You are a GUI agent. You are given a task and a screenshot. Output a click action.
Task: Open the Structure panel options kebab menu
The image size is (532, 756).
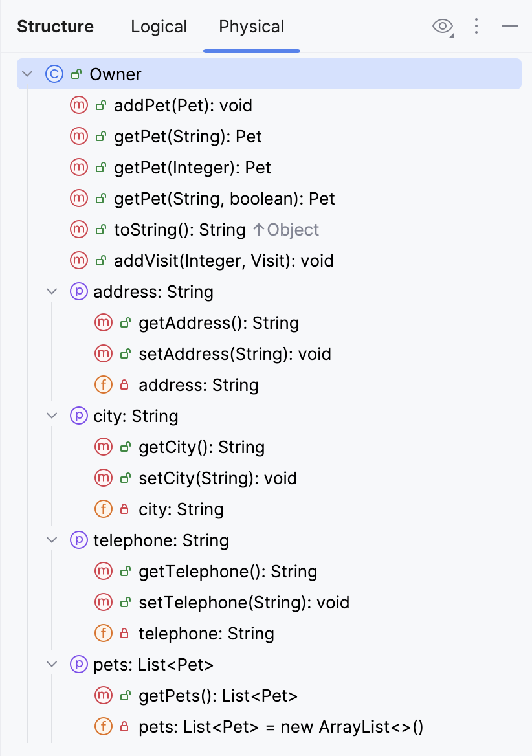[476, 27]
